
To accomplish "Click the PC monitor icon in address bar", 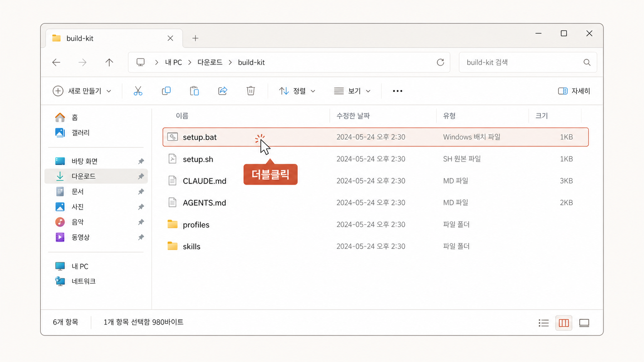I will [x=141, y=62].
